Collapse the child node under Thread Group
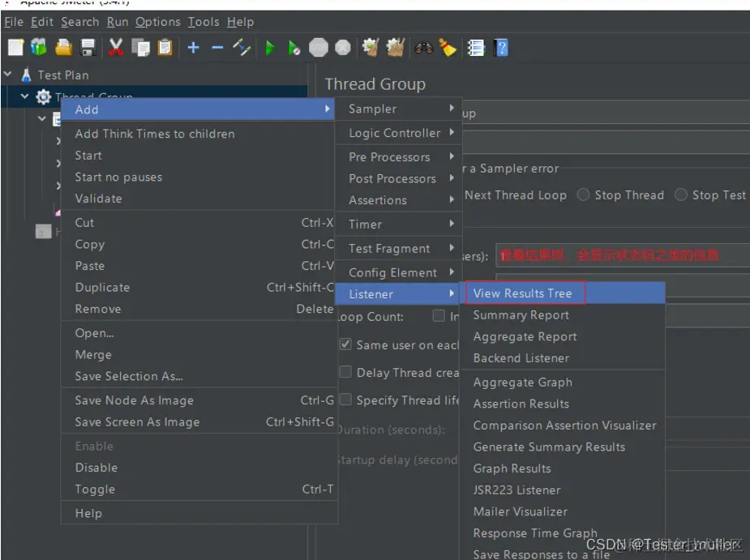750x560 pixels. [x=42, y=118]
